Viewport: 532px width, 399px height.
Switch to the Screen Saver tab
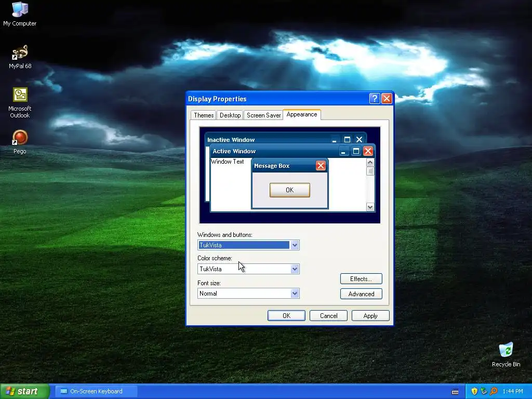pos(263,115)
